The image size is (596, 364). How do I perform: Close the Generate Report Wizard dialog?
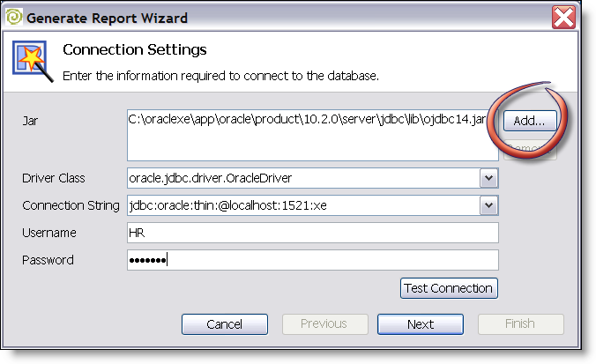coord(563,18)
